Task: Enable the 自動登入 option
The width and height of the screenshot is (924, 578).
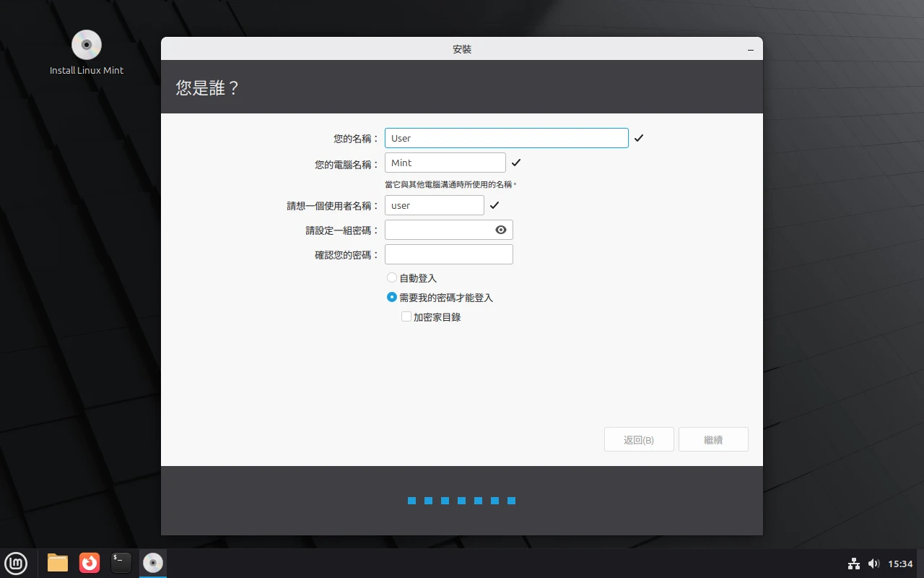Action: [392, 277]
